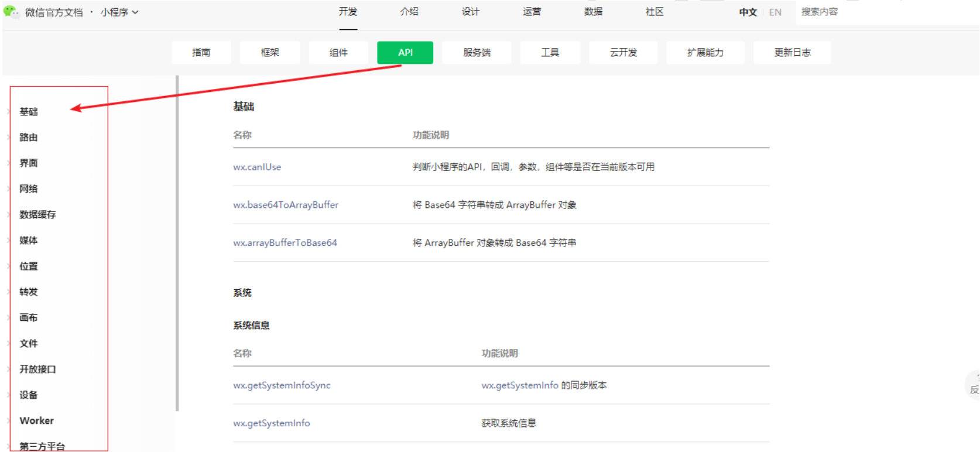Screen dimensions: 980x452
Task: Expand 网络 in the sidebar
Action: (29, 189)
